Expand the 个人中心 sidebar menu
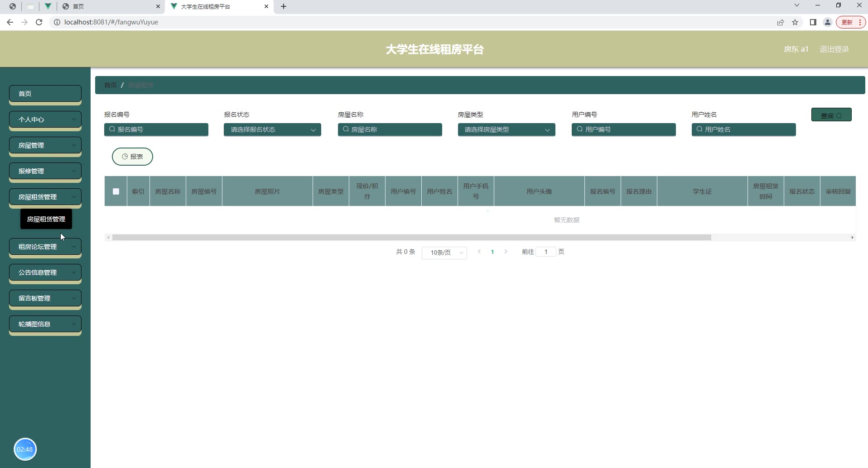Image resolution: width=868 pixels, height=468 pixels. click(x=45, y=119)
